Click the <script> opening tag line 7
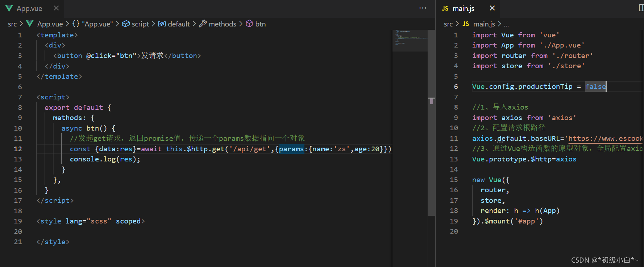The image size is (644, 267). [x=53, y=97]
